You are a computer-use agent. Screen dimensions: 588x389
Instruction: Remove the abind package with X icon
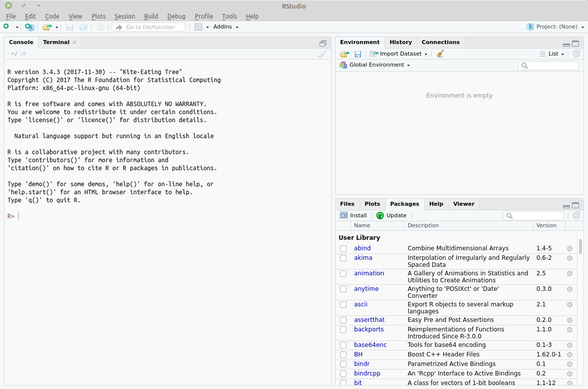569,248
